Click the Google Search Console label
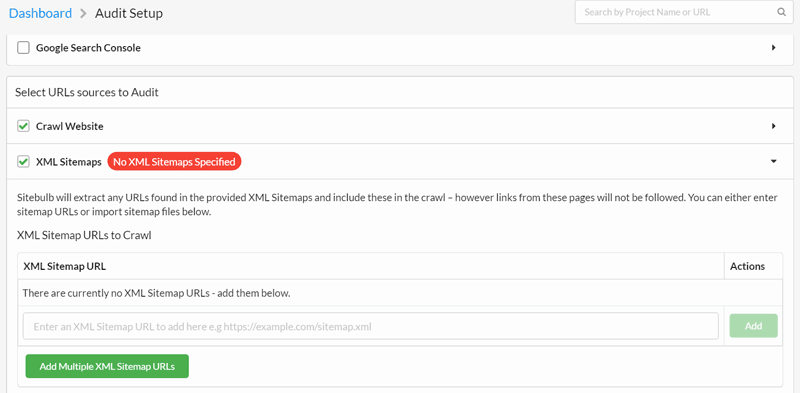 (x=88, y=48)
